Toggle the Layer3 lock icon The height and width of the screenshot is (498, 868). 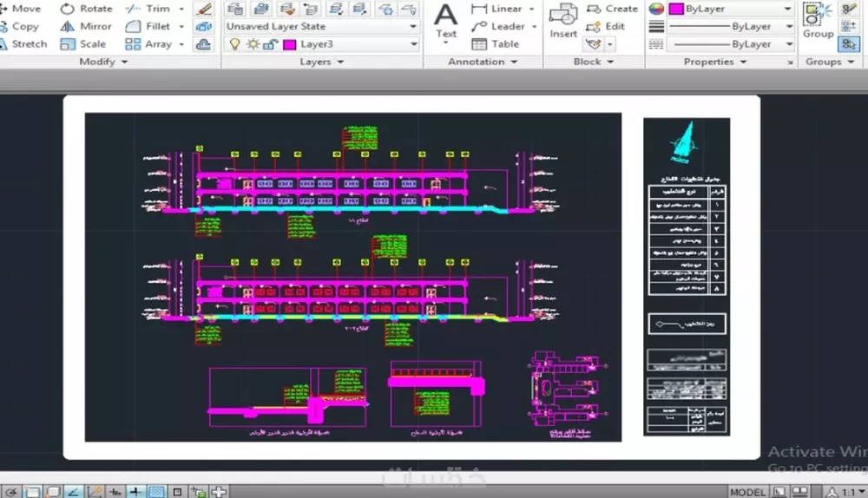[x=268, y=44]
